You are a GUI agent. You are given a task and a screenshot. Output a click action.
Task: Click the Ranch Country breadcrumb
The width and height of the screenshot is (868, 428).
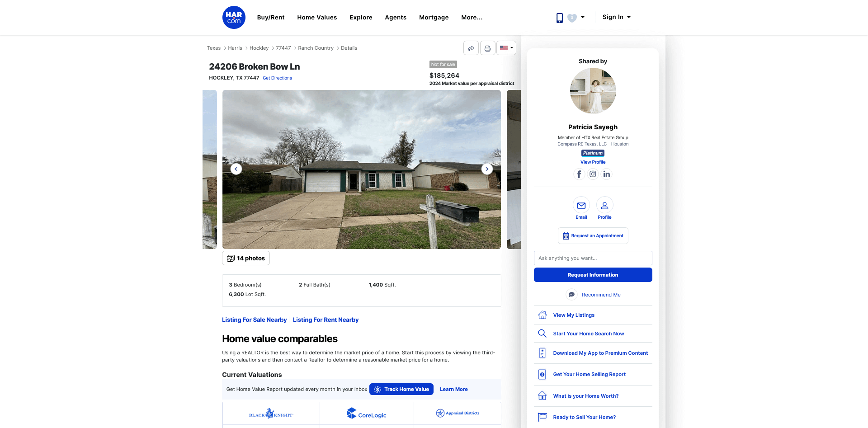316,48
